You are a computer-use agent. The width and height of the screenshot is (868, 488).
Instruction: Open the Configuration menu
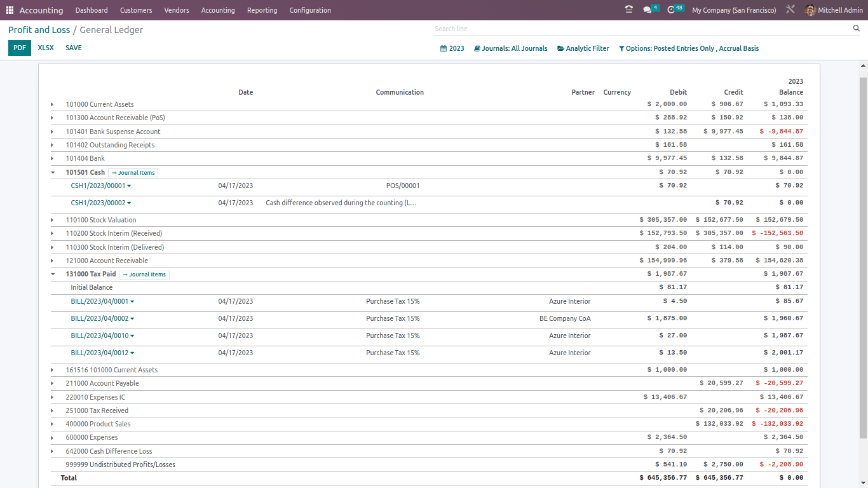[x=310, y=10]
